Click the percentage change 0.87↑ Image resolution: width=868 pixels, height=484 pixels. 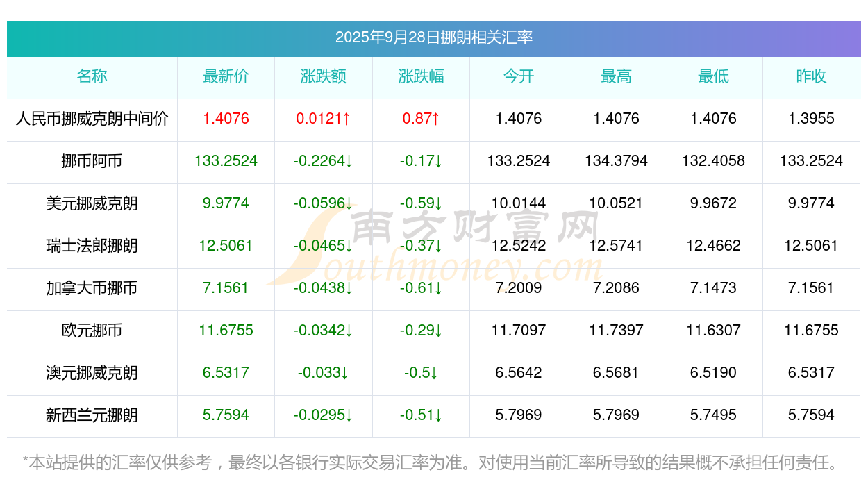click(421, 119)
